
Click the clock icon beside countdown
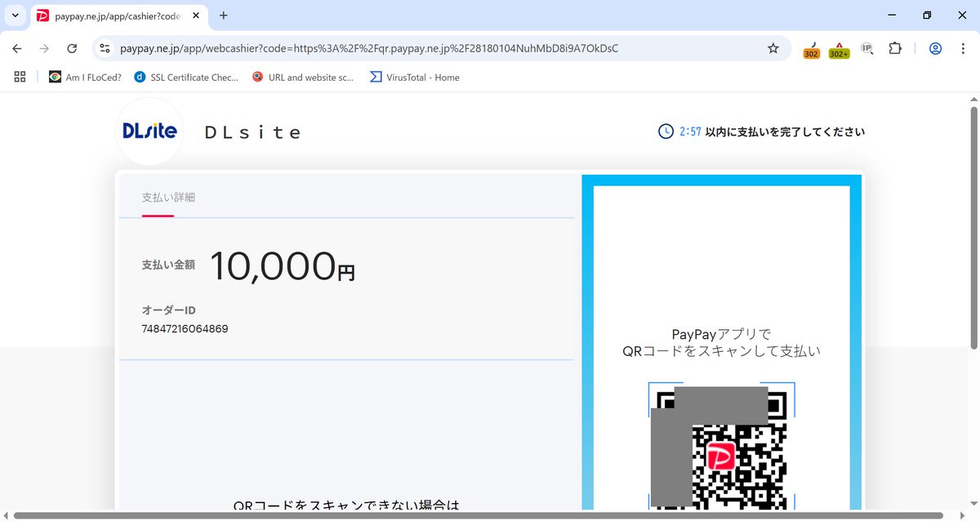tap(666, 131)
